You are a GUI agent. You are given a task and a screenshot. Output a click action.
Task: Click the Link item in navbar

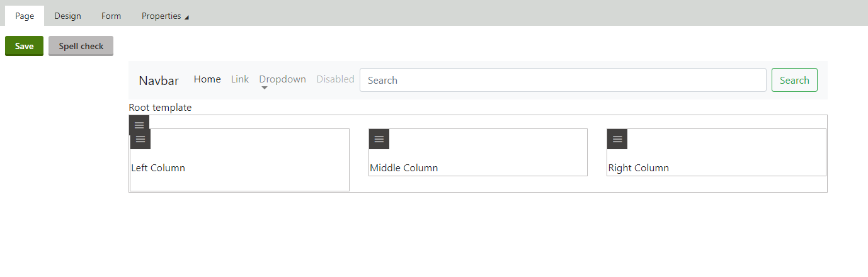point(240,79)
